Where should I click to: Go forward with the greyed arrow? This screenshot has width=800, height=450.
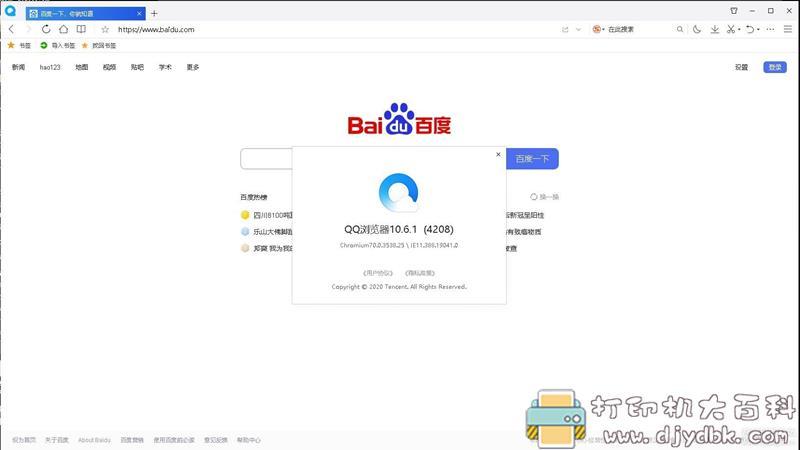(29, 29)
